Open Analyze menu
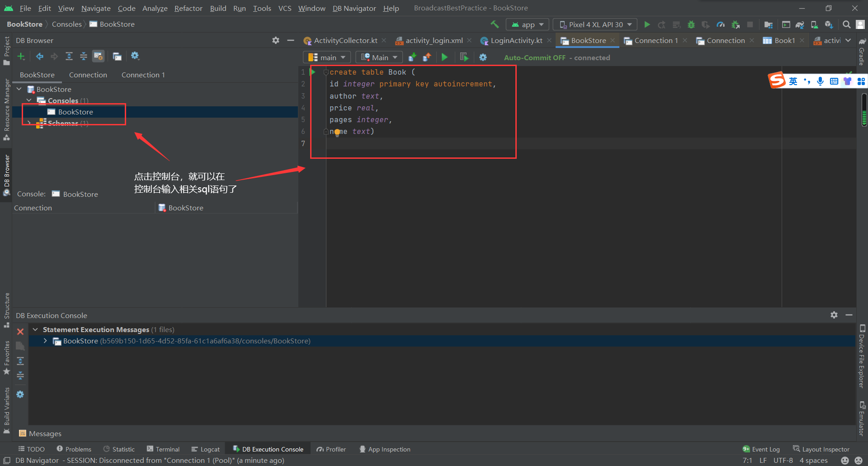This screenshot has height=466, width=868. (x=155, y=8)
